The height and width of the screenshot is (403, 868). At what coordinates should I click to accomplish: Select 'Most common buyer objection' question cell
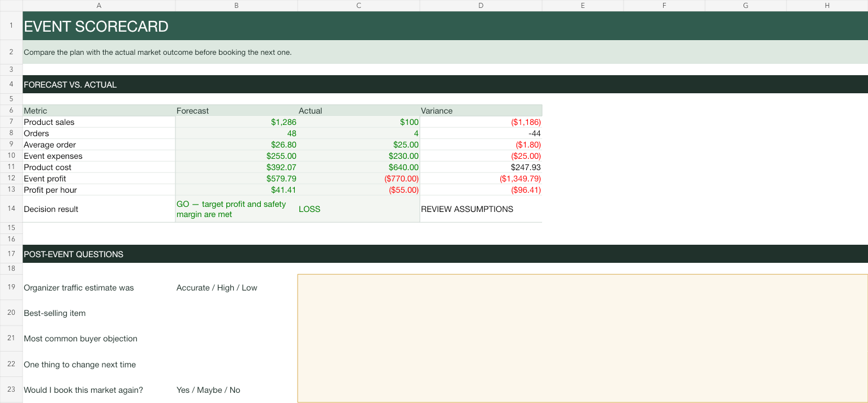[x=99, y=339]
